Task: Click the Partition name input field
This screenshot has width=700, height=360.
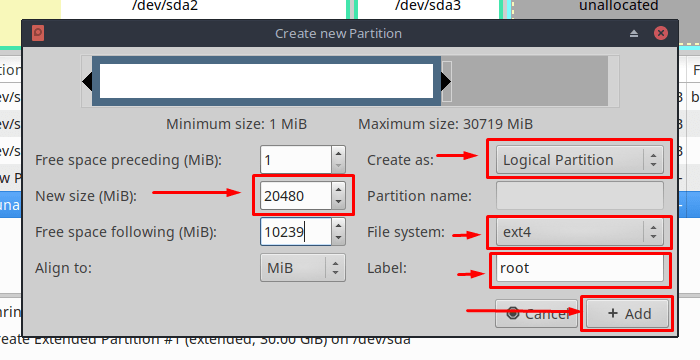Action: [579, 196]
